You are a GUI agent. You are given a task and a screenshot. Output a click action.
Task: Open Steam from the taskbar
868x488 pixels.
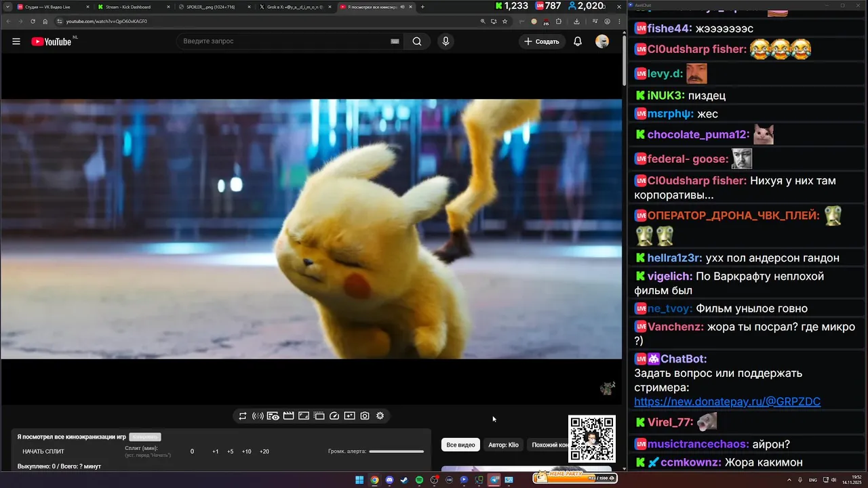(404, 480)
